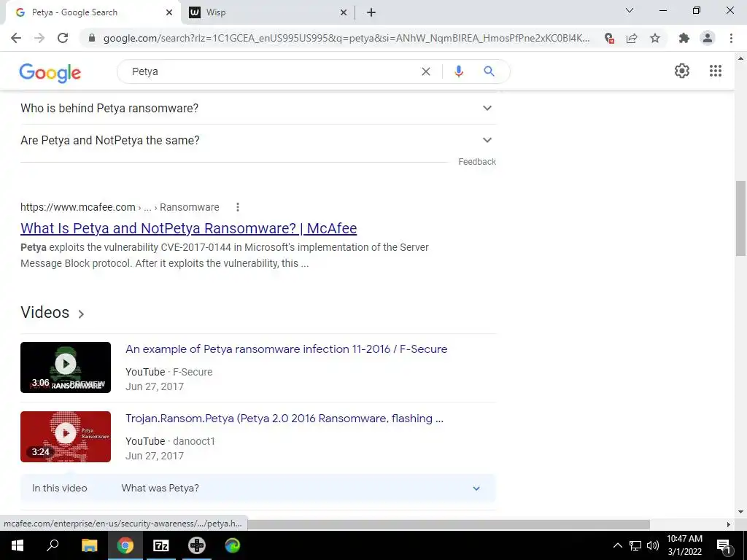Focus the browser address bar URL
Viewport: 747px width, 560px height.
click(347, 38)
